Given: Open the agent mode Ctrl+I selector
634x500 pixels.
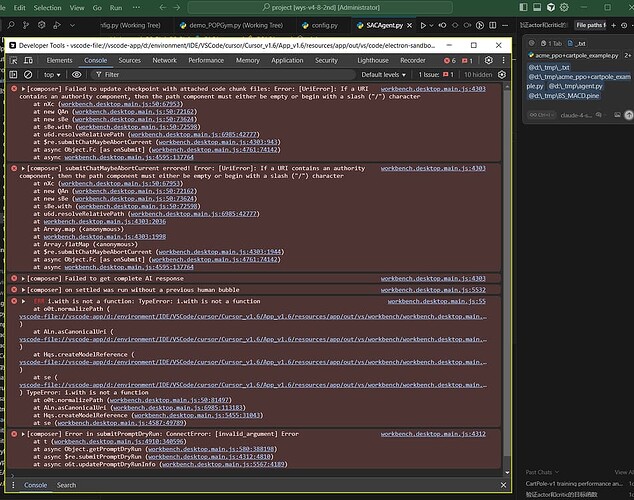Looking at the screenshot, I should [x=541, y=115].
